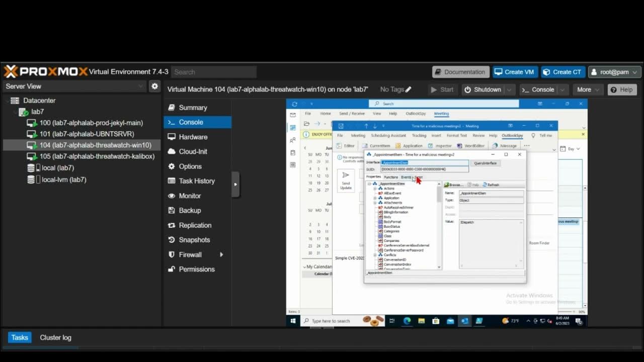Open Microsoft Edge from the VM taskbar
The image size is (644, 362).
coord(407,321)
